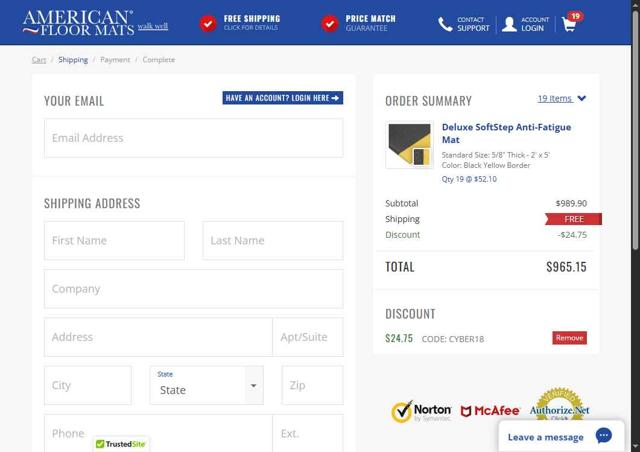Click the -$24.75 discount value
The height and width of the screenshot is (452, 640).
tap(572, 235)
